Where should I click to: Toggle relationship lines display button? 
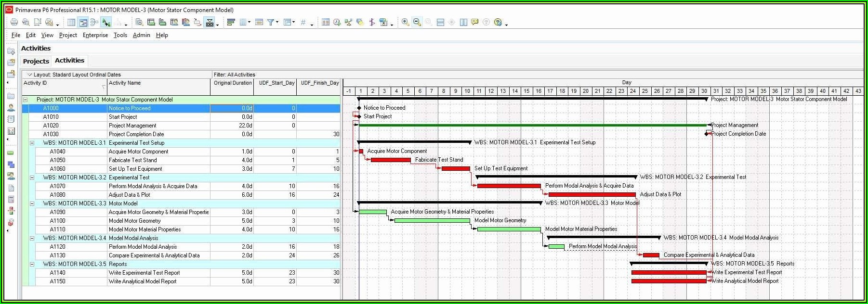tap(106, 22)
